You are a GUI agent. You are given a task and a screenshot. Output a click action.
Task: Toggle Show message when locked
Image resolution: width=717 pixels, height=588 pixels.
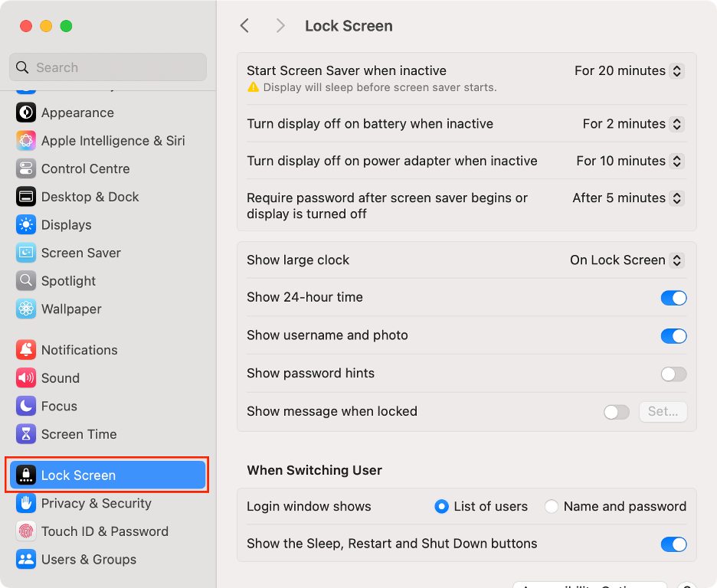click(x=617, y=412)
